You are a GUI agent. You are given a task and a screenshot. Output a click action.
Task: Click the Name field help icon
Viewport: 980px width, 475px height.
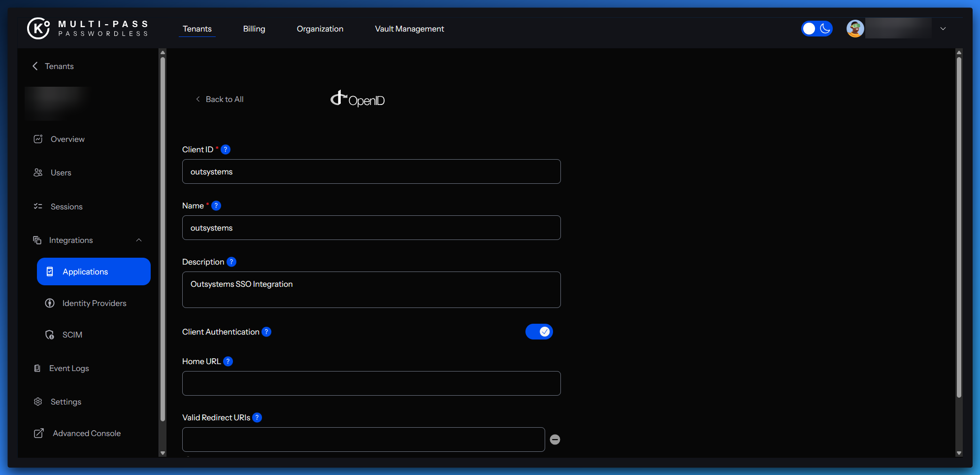click(216, 205)
